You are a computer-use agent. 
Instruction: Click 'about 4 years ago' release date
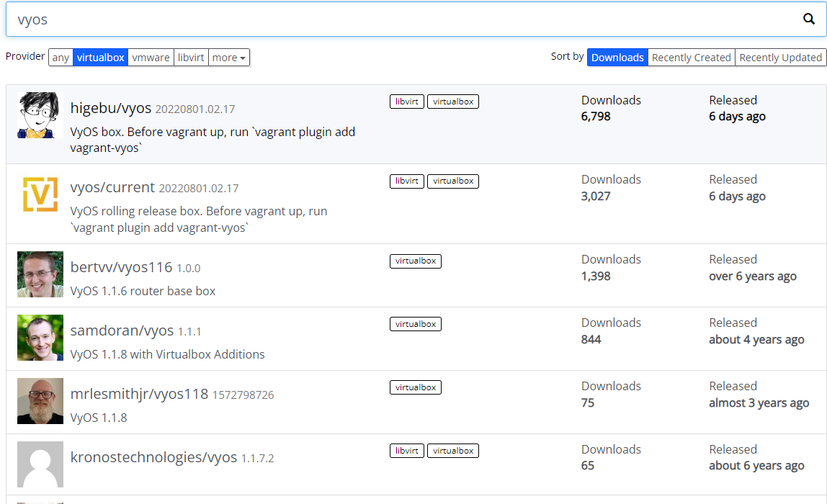pos(756,340)
